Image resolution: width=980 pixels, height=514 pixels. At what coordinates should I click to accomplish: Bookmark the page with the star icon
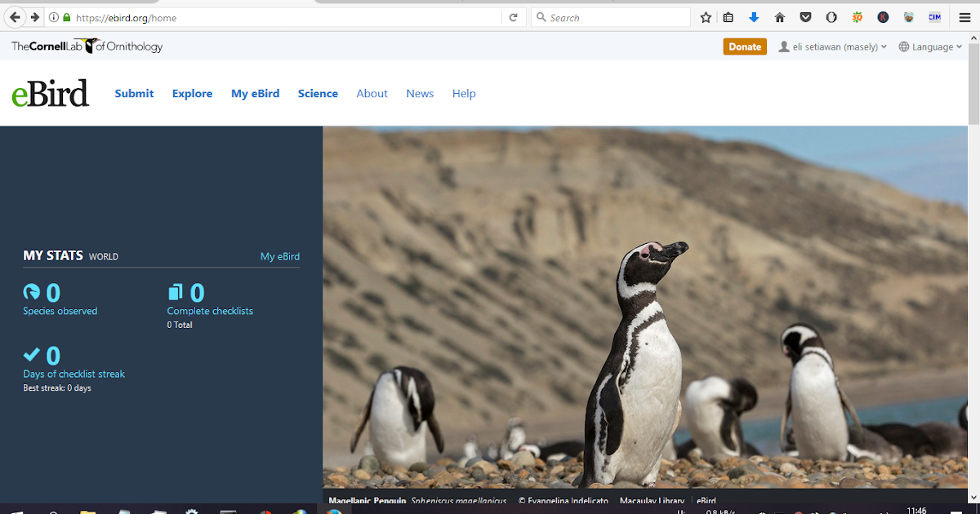pyautogui.click(x=705, y=16)
